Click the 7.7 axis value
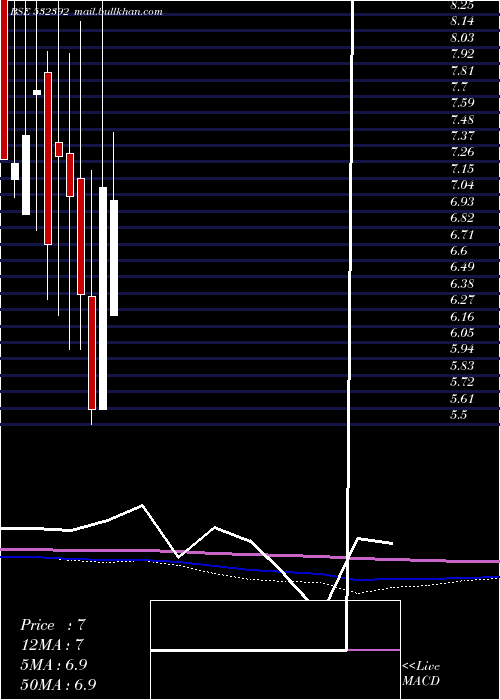Viewport: 500px width, 700px height. coord(459,87)
